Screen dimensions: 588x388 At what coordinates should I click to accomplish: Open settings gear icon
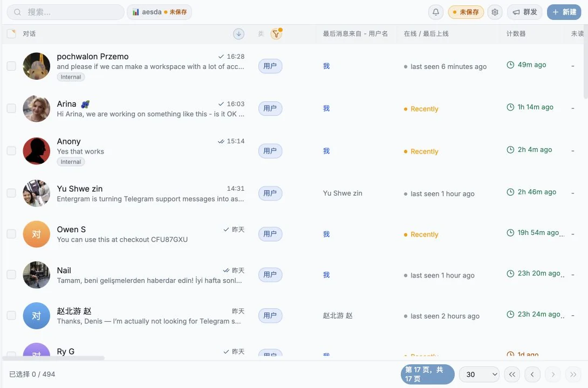pos(495,12)
